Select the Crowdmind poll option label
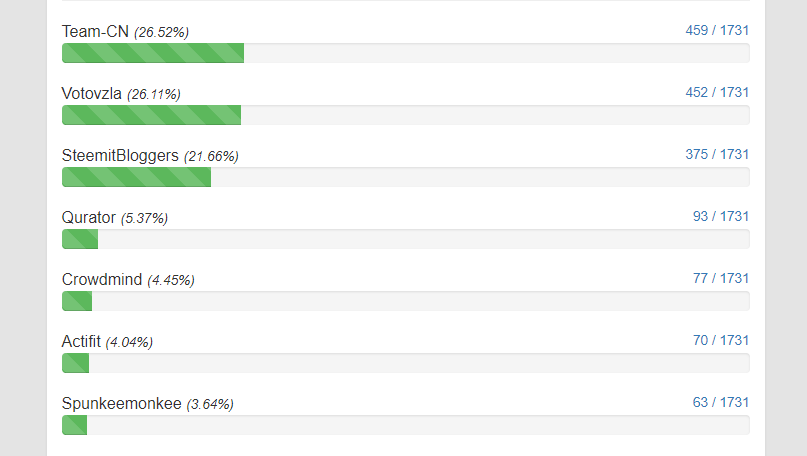Viewport: 807px width, 456px height. 102,279
